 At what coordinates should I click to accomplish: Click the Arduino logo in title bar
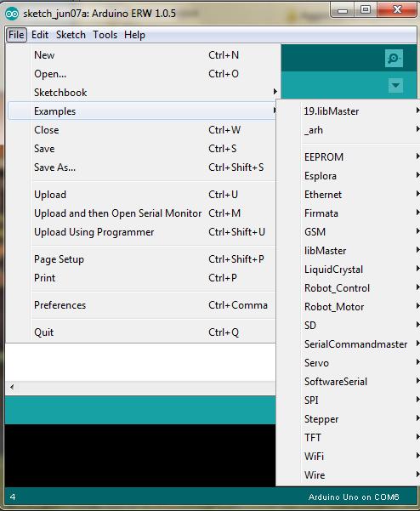coord(12,14)
